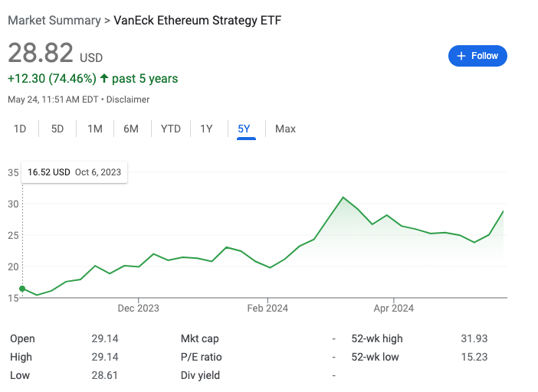Open the Disclaimer link
The height and width of the screenshot is (392, 538).
[x=128, y=100]
